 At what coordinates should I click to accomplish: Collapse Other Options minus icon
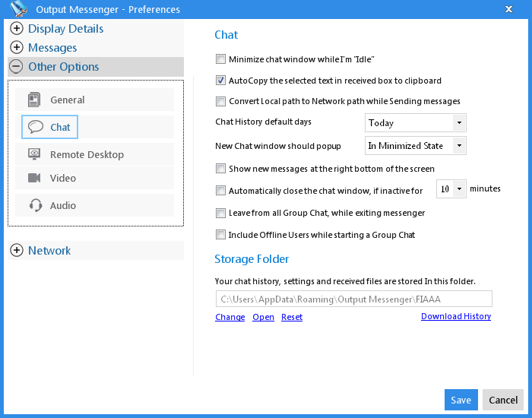[x=16, y=67]
